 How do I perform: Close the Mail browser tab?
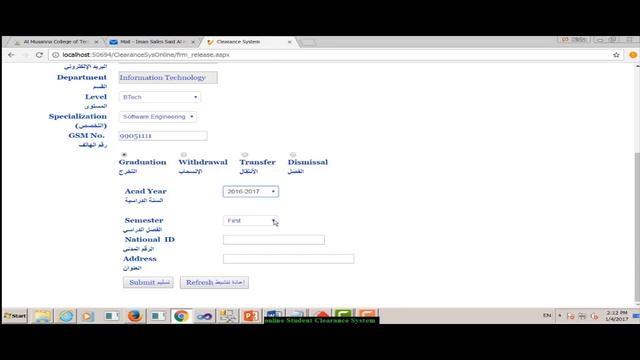click(193, 42)
